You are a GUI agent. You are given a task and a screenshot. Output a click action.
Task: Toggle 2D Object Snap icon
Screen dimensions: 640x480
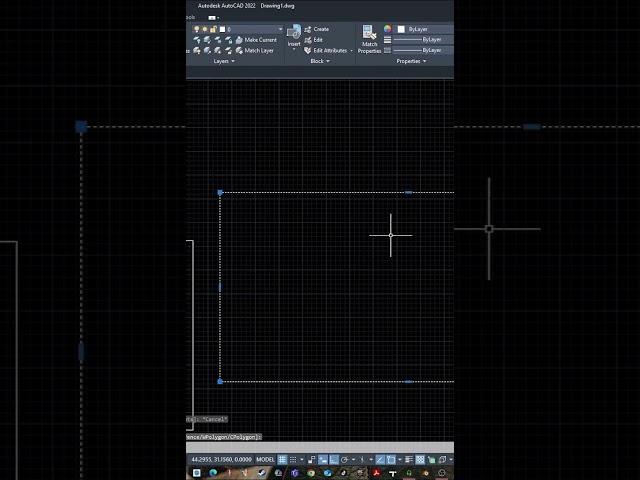pos(391,460)
